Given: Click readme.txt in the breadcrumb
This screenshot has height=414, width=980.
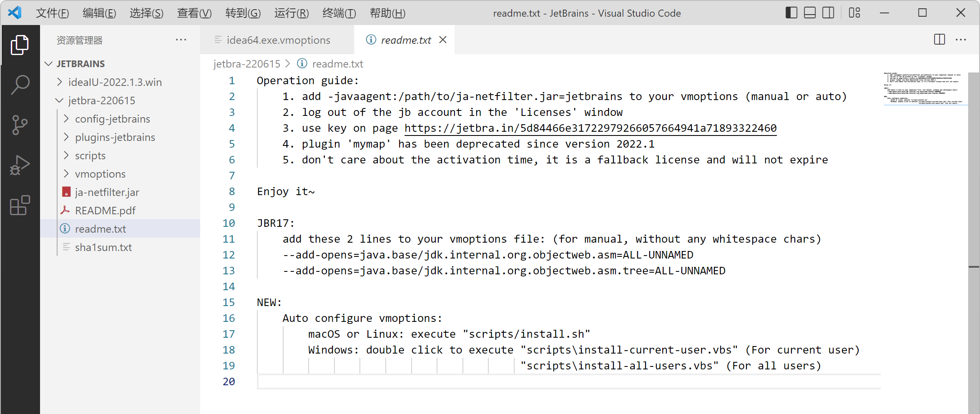Looking at the screenshot, I should coord(338,63).
